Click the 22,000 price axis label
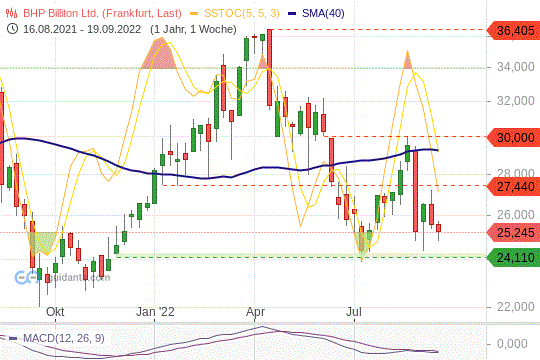The width and height of the screenshot is (540, 360). point(515,306)
